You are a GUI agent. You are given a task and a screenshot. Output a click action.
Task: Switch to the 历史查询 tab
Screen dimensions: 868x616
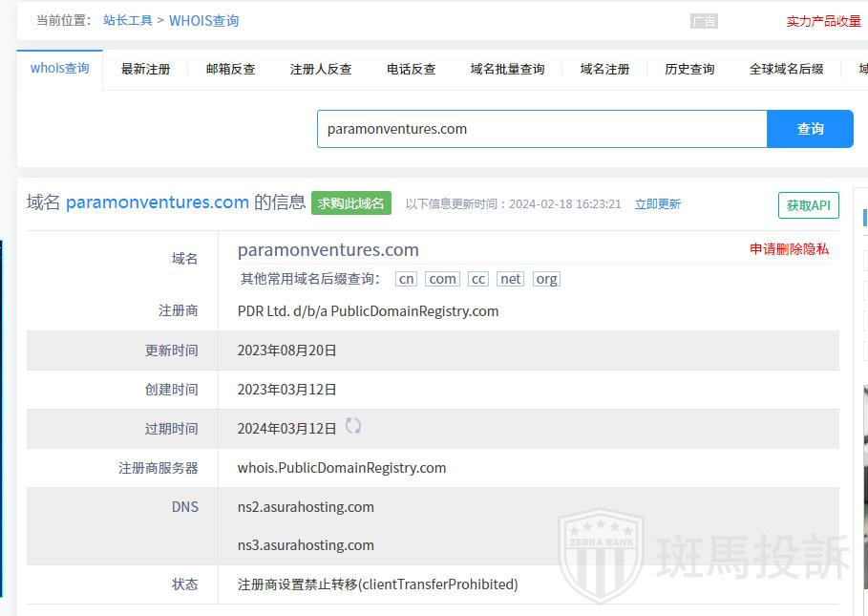click(689, 69)
